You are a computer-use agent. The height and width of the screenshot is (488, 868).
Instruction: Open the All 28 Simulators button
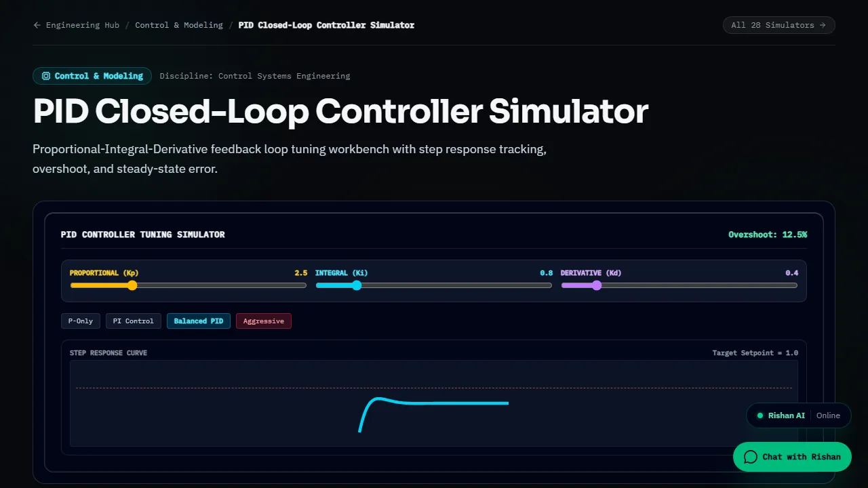778,25
